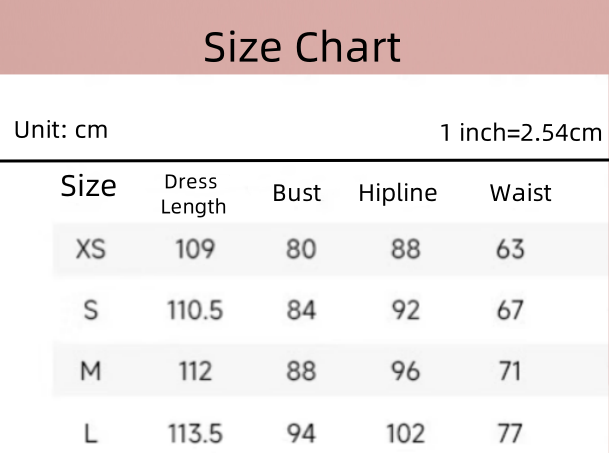Click the S hipline value 92
This screenshot has height=453, width=609.
(x=405, y=310)
